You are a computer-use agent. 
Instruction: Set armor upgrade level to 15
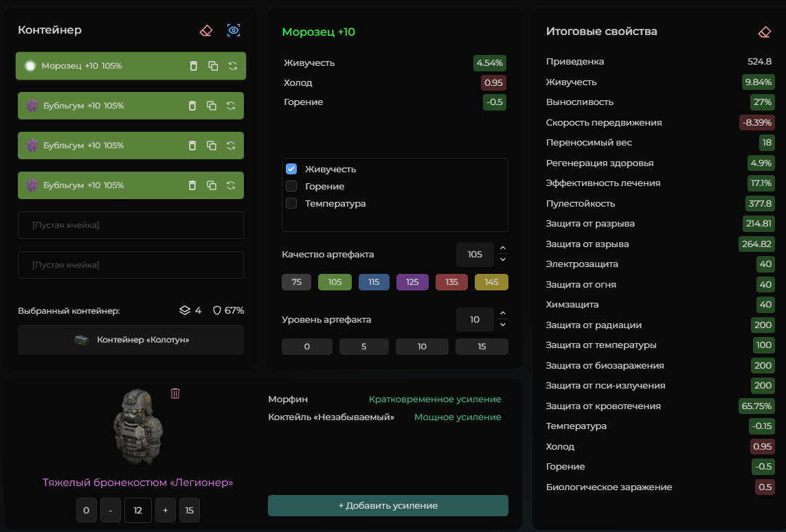click(190, 511)
